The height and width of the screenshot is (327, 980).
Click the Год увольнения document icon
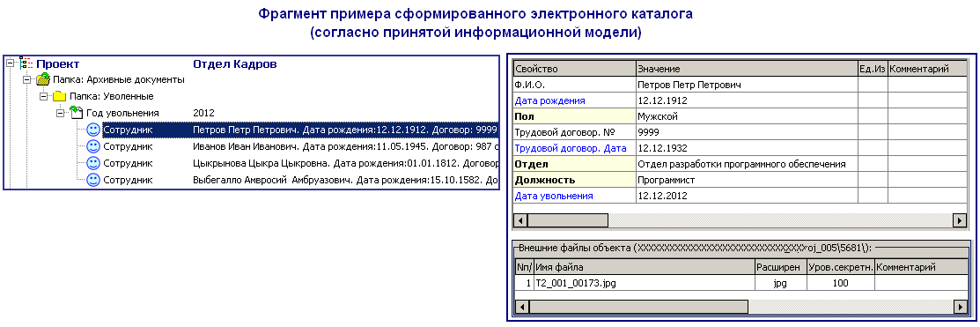pyautogui.click(x=77, y=113)
